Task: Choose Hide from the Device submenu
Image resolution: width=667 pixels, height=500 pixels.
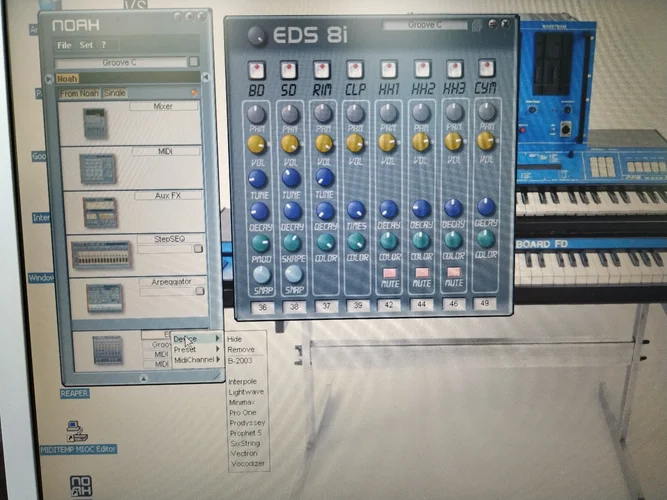Action: tap(235, 339)
